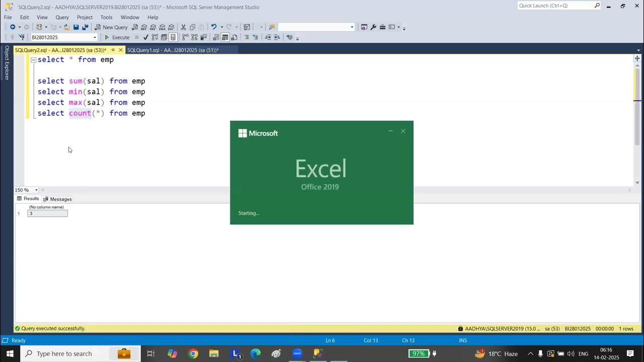
Task: Switch to the Messages tab
Action: 57,199
